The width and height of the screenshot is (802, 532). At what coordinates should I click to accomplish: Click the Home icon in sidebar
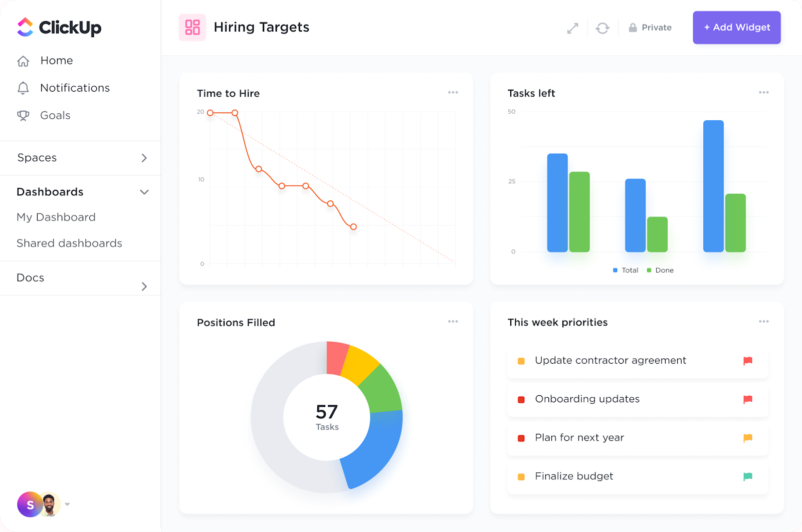[23, 61]
